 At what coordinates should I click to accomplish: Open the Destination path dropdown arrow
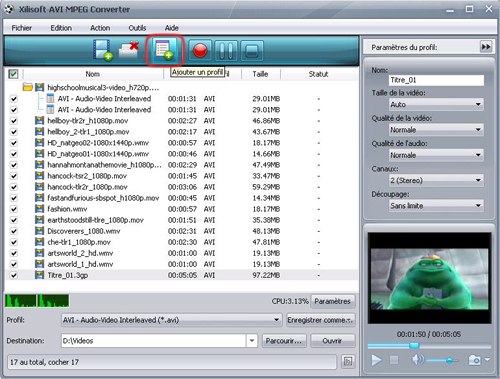click(252, 341)
